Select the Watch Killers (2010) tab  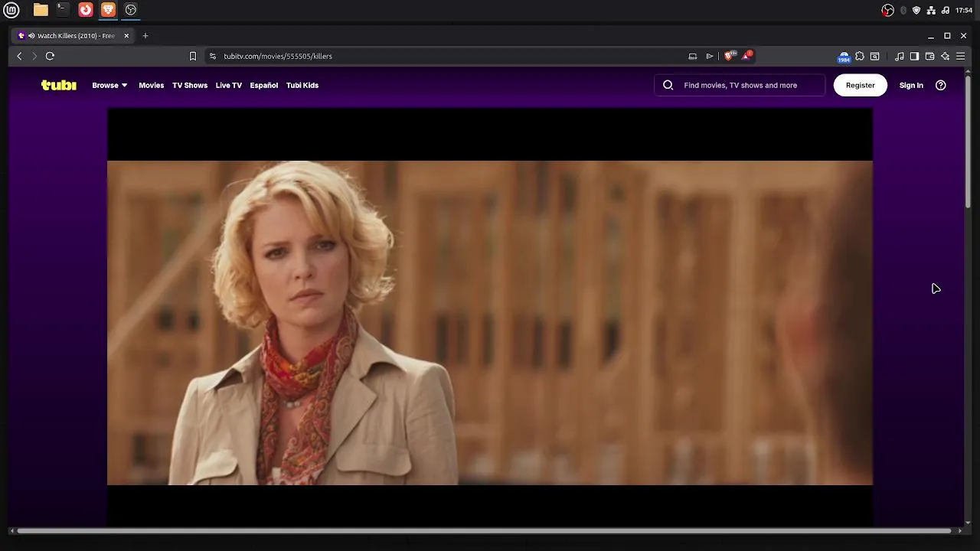(73, 36)
